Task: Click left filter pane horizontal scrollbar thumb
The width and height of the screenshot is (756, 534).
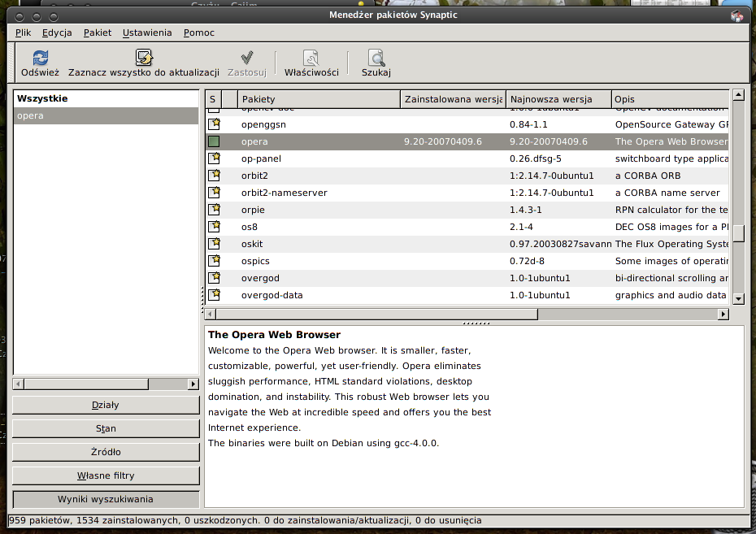Action: 86,384
